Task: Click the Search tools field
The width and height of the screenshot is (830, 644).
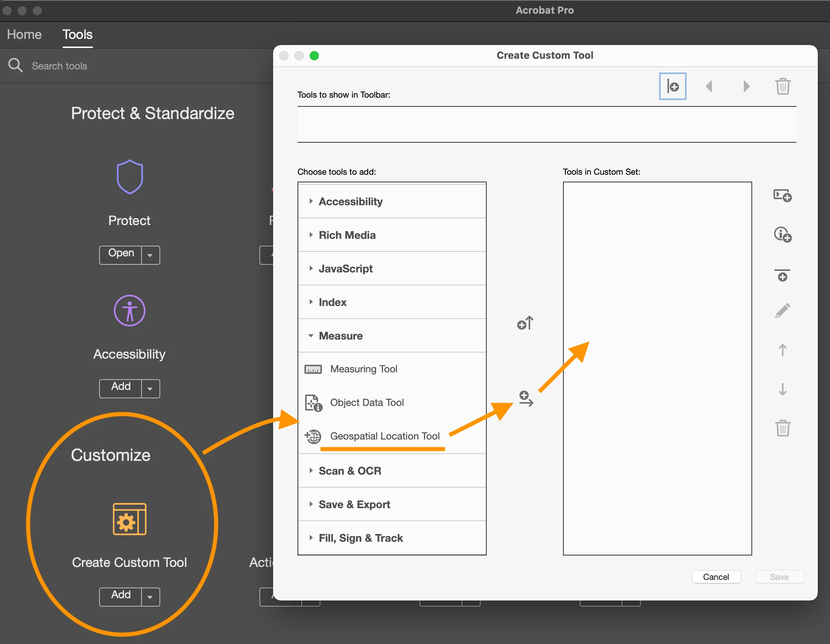Action: 60,66
